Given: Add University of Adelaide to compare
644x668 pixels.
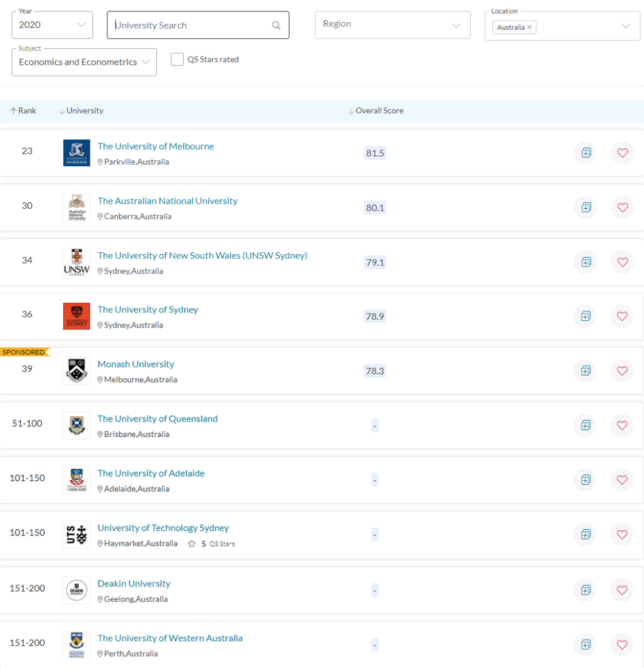Looking at the screenshot, I should [586, 480].
